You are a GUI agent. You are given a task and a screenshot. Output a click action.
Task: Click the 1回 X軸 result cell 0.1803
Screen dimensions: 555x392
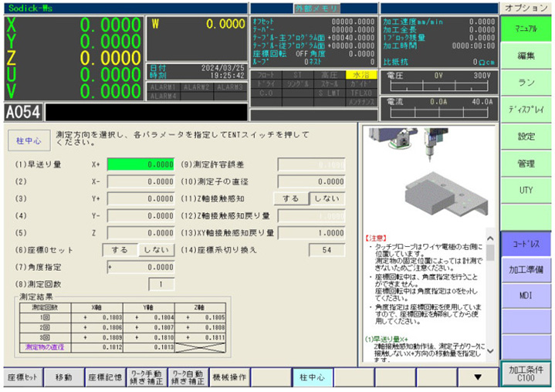[x=97, y=318]
